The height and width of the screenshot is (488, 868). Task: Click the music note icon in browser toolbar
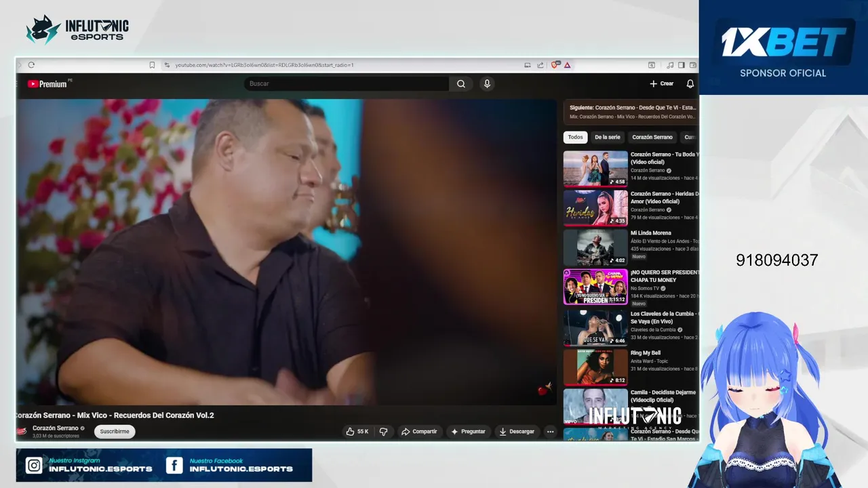coord(671,65)
